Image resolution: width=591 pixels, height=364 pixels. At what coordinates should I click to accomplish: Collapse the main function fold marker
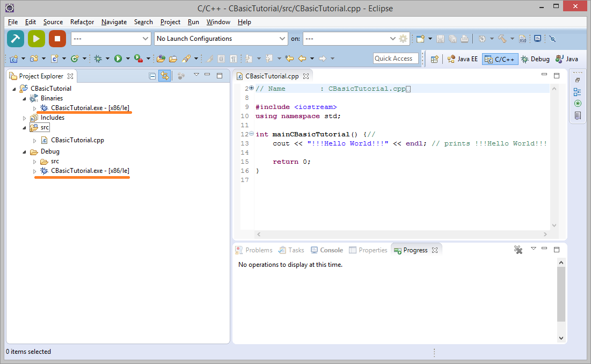pyautogui.click(x=251, y=133)
